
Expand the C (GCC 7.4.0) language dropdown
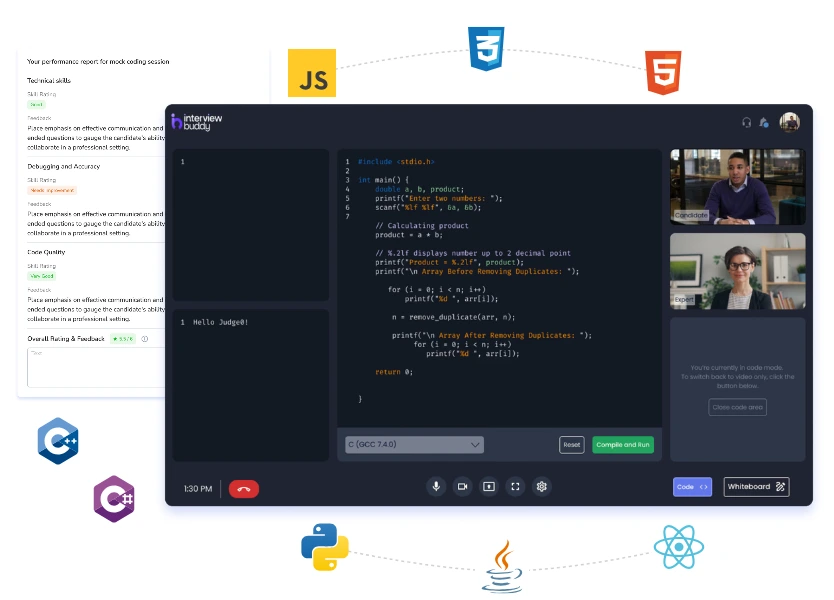pyautogui.click(x=414, y=444)
